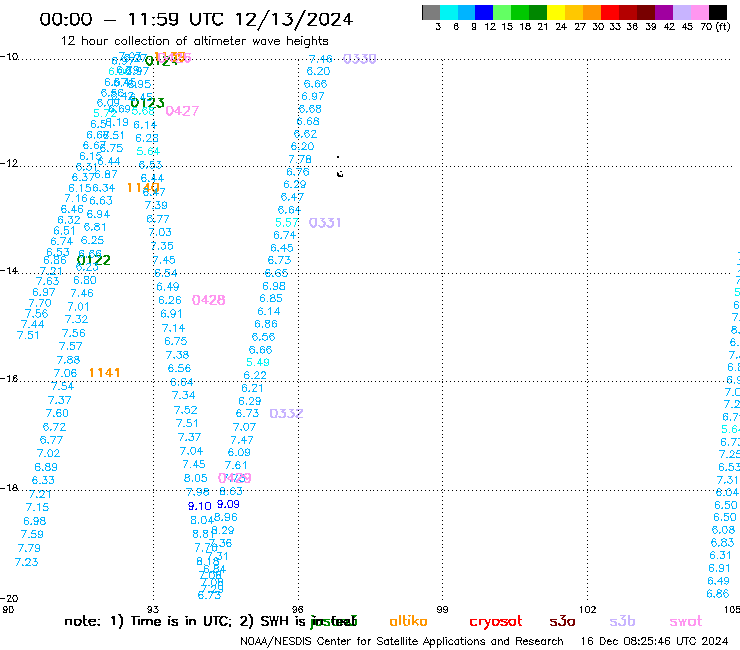This screenshot has height=650, width=740.
Task: Click the "s3b" satellite legend label
Action: 622,621
